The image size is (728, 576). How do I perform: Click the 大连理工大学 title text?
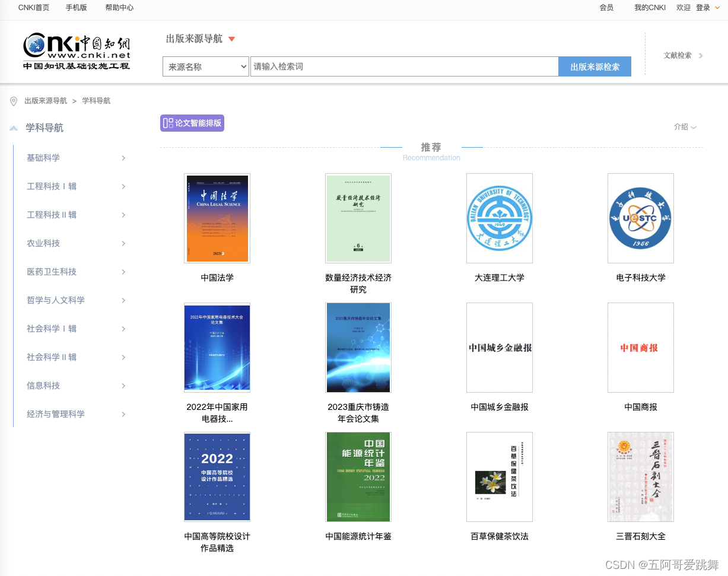click(500, 278)
